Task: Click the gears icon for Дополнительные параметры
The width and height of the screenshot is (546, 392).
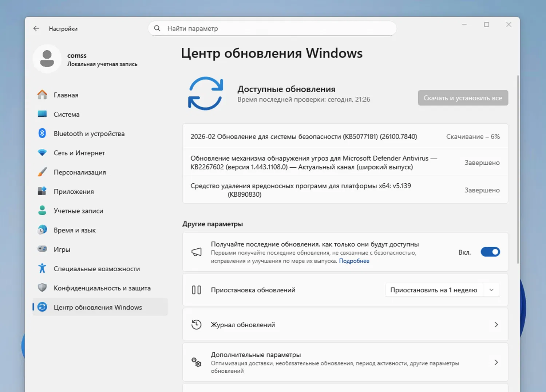Action: tap(197, 362)
